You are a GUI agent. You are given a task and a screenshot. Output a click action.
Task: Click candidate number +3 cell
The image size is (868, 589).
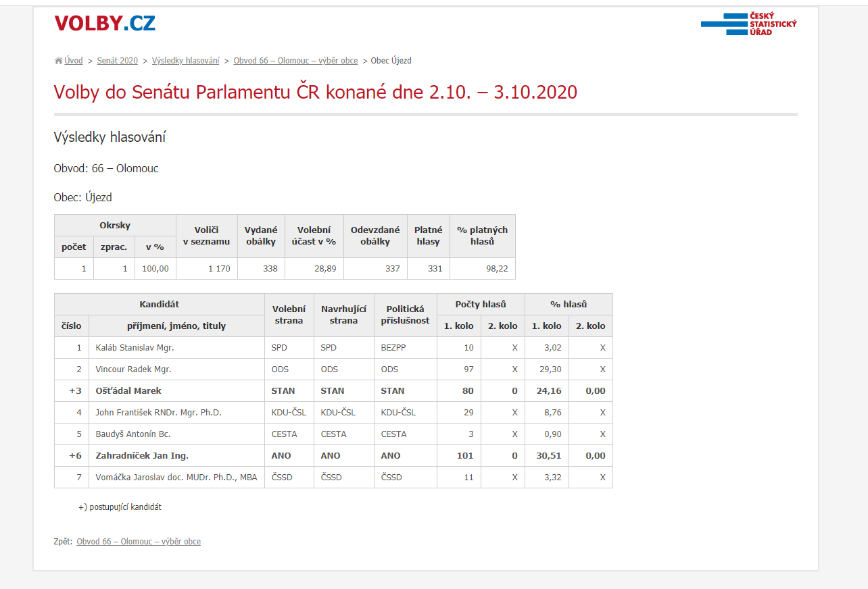(72, 391)
